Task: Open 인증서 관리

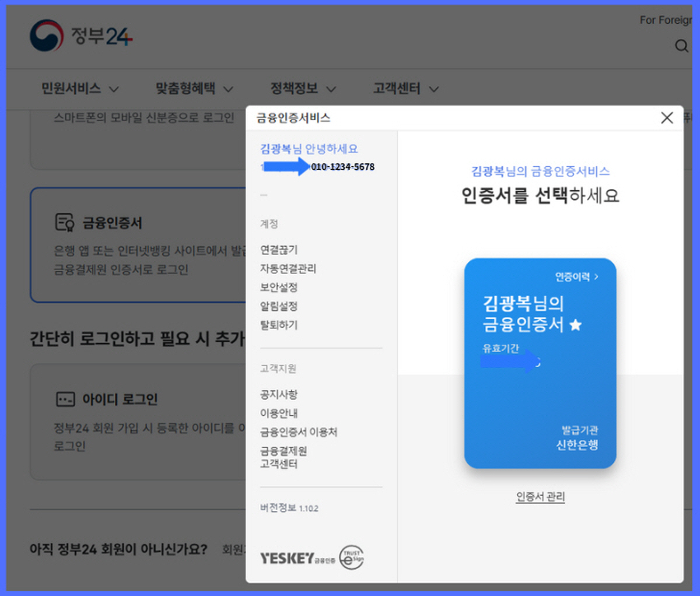Action: [540, 498]
